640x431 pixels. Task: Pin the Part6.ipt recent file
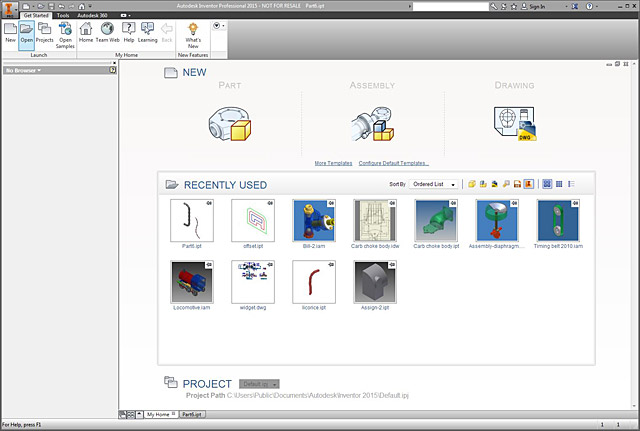click(209, 203)
